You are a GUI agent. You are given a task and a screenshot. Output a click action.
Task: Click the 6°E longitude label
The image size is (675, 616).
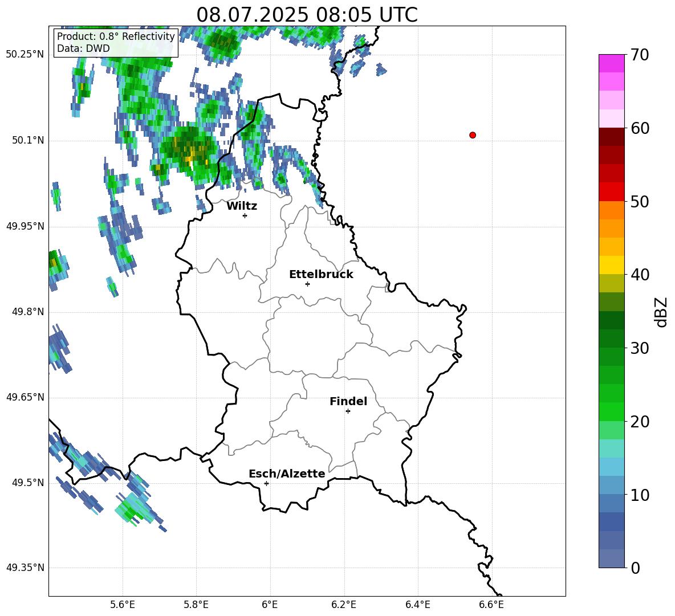click(x=270, y=605)
